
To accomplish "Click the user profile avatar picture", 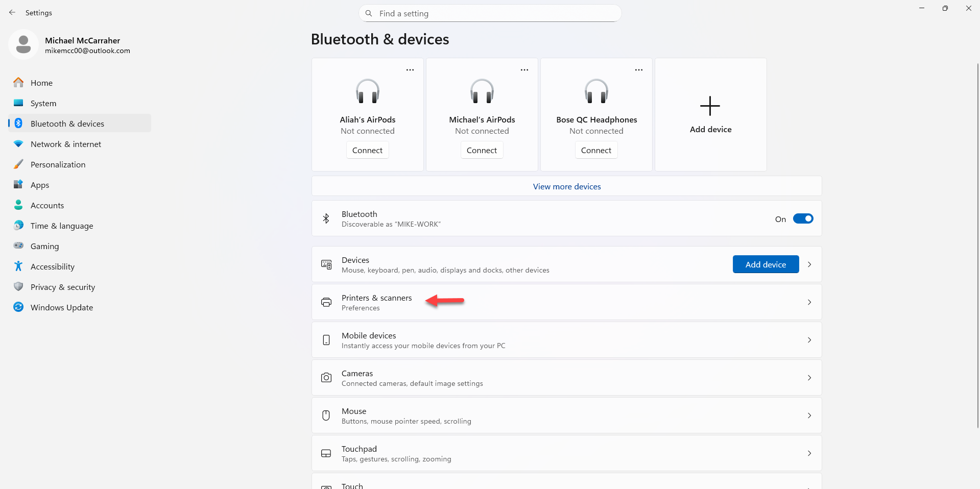I will [23, 44].
